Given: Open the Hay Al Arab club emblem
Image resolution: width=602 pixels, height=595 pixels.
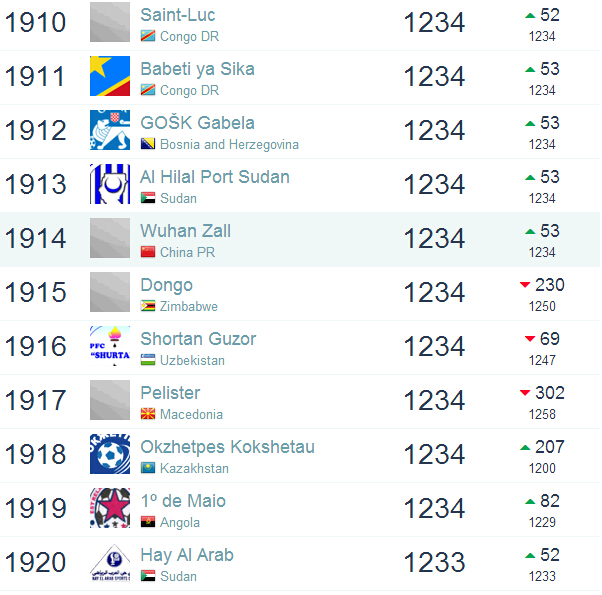Looking at the screenshot, I should [x=110, y=562].
